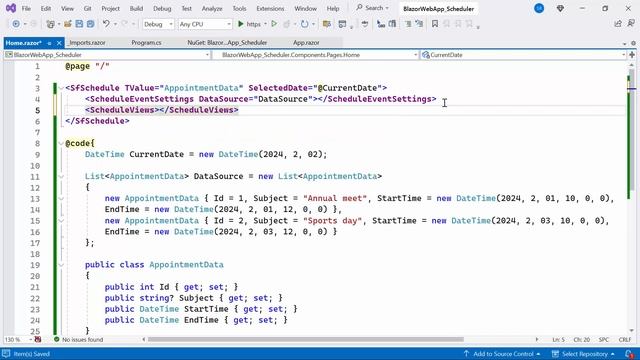Image resolution: width=640 pixels, height=360 pixels.
Task: Click the increase indent icon
Action: (419, 24)
